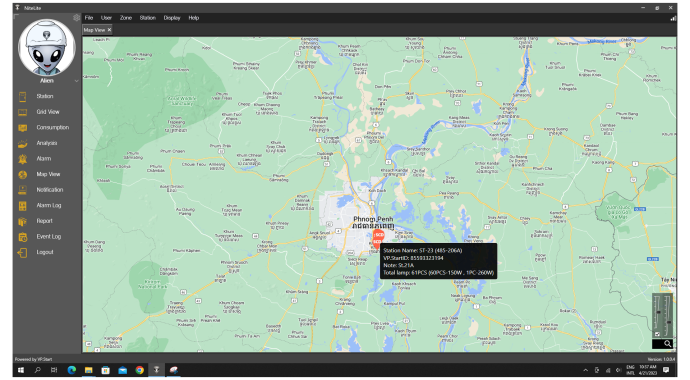Click the Analysis chart icon
Image resolution: width=690 pixels, height=380 pixels.
click(22, 143)
